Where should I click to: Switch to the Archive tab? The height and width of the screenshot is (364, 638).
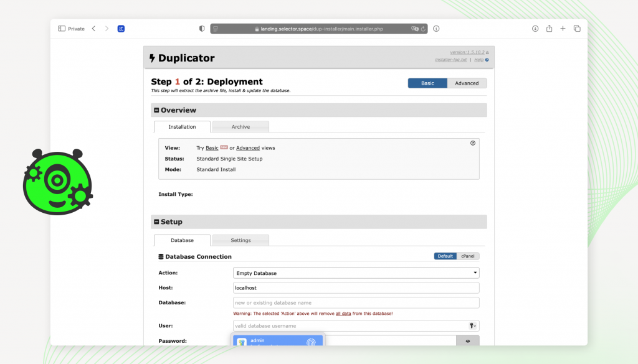point(240,126)
